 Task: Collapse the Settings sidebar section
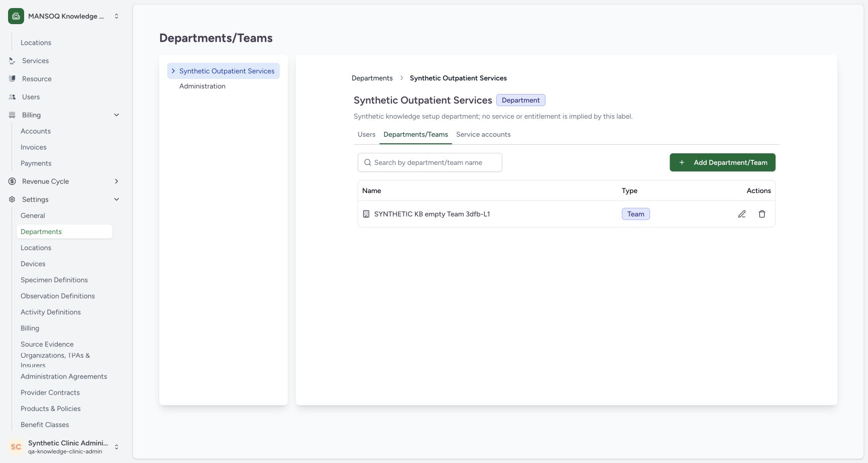(117, 200)
